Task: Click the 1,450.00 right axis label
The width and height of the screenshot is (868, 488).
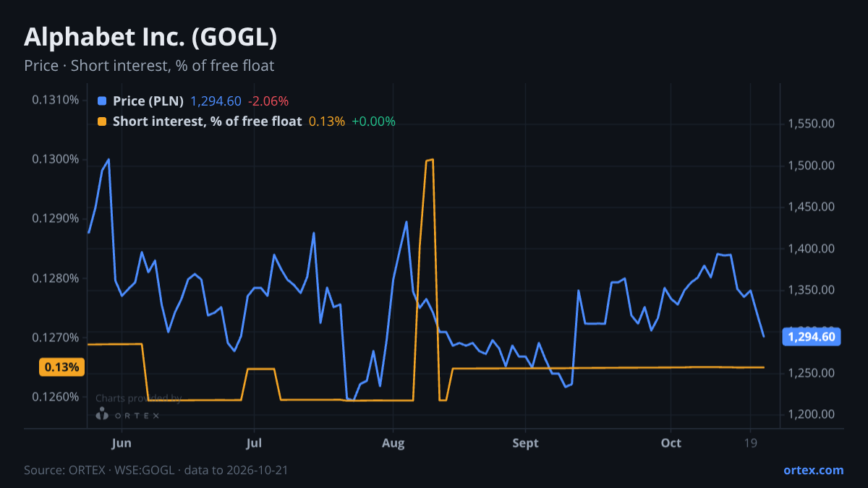Action: pos(812,207)
